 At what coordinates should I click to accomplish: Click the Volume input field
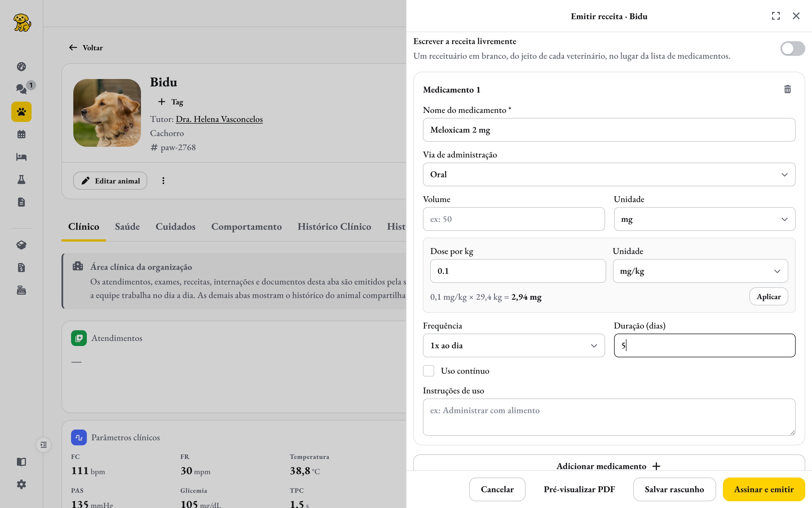click(x=514, y=219)
